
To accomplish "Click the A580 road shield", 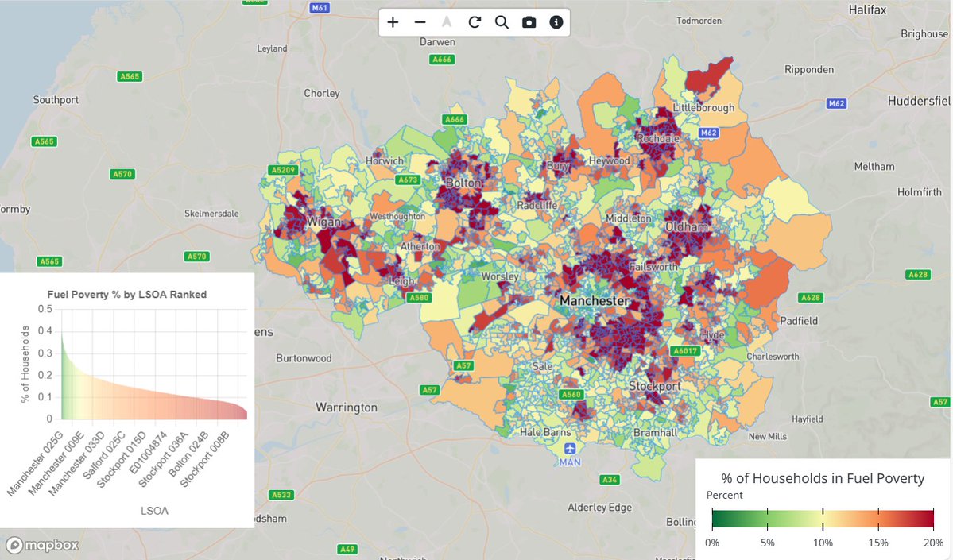I will [419, 297].
